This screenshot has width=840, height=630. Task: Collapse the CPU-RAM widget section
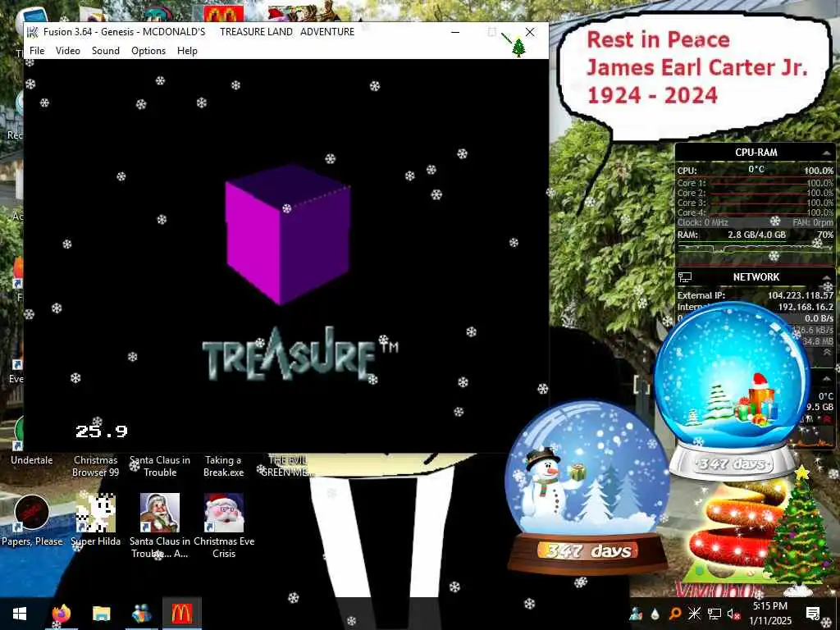coord(827,153)
